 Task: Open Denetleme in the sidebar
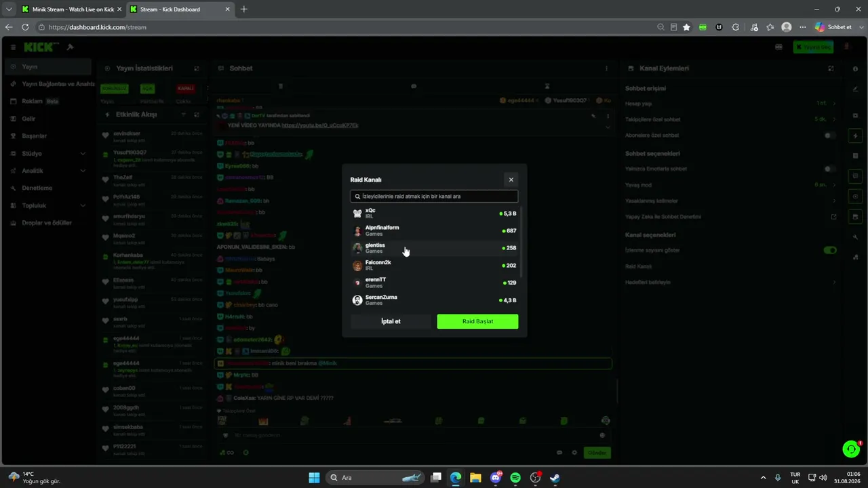(48, 188)
